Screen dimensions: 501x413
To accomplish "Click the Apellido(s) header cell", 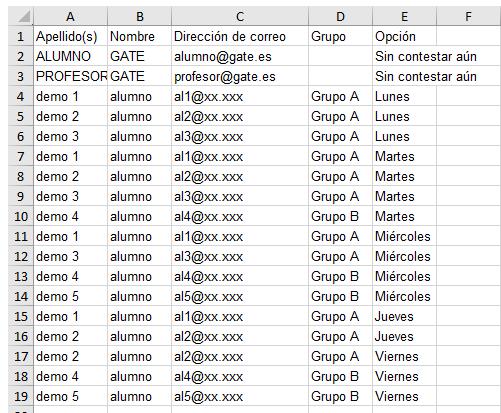I will [70, 36].
